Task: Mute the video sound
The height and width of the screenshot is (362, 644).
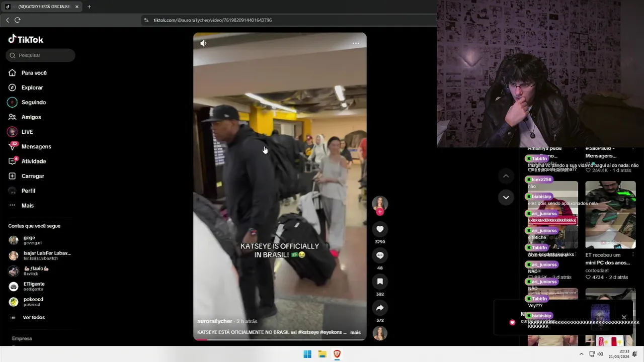Action: (203, 43)
